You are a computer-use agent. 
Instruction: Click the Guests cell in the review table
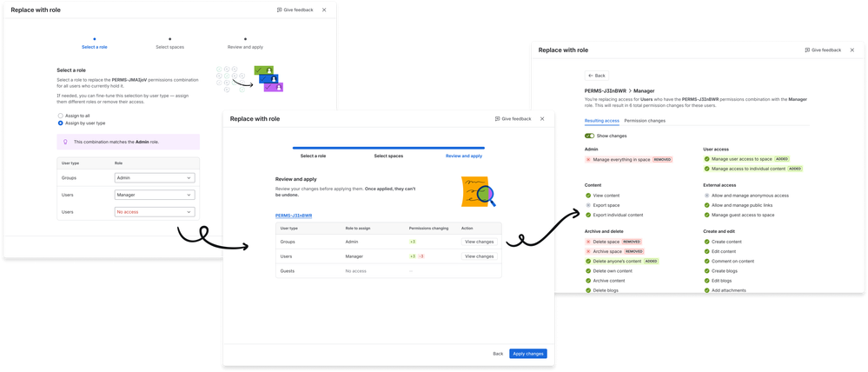[288, 271]
